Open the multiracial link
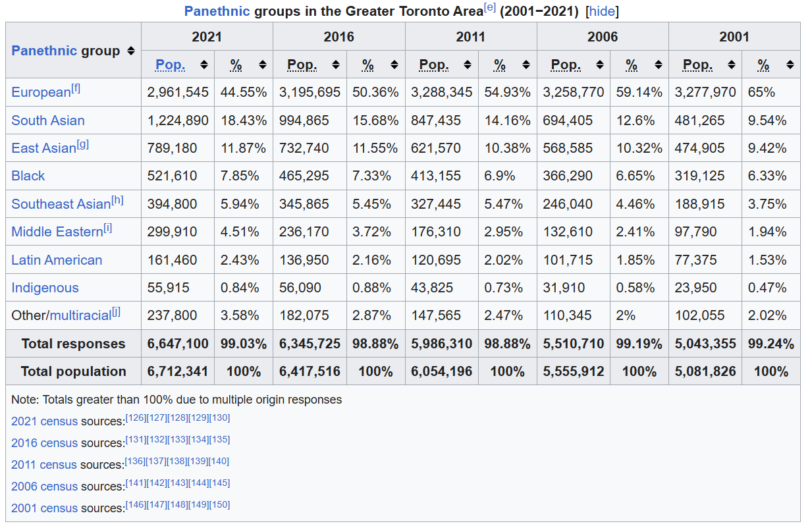This screenshot has height=532, width=812. click(81, 315)
